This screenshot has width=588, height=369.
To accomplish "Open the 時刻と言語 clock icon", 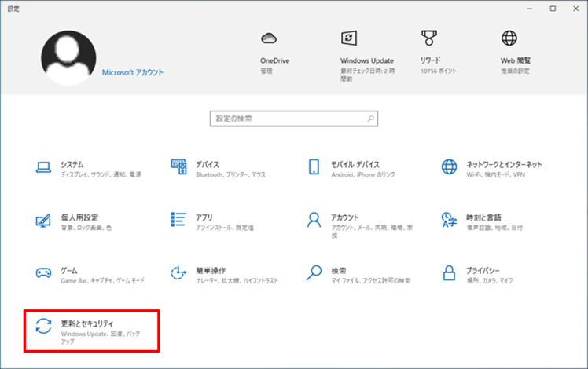I will pyautogui.click(x=449, y=220).
